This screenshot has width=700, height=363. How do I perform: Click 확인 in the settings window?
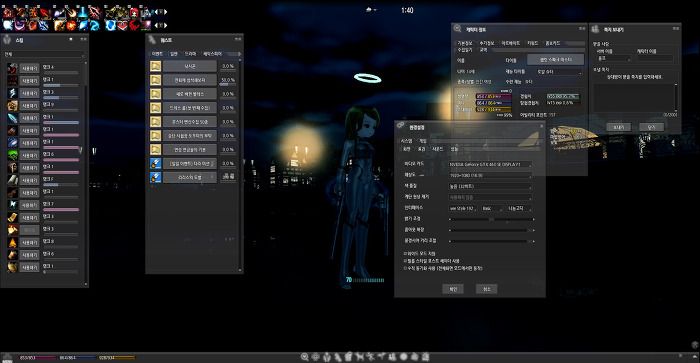(x=453, y=289)
